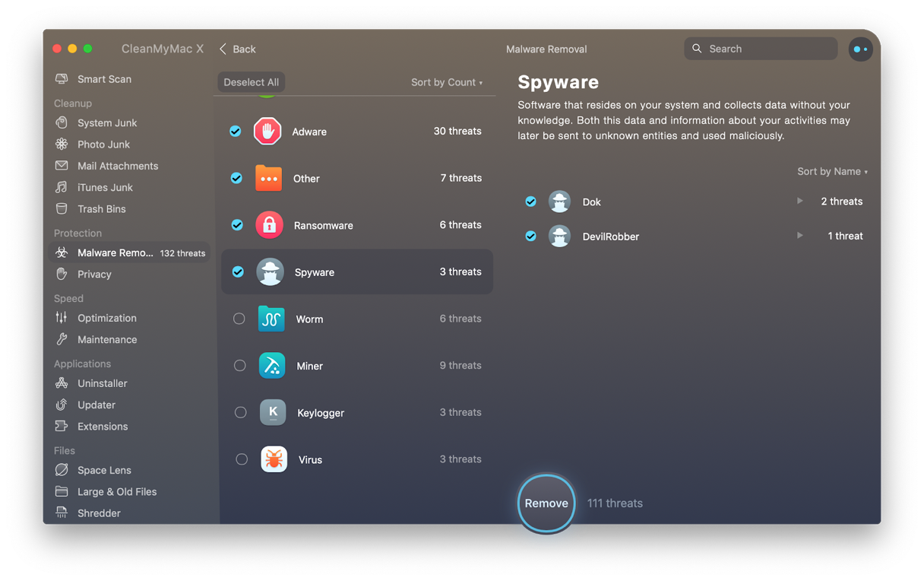Open the Sort by Name dropdown
Image resolution: width=924 pixels, height=578 pixels.
tap(832, 171)
